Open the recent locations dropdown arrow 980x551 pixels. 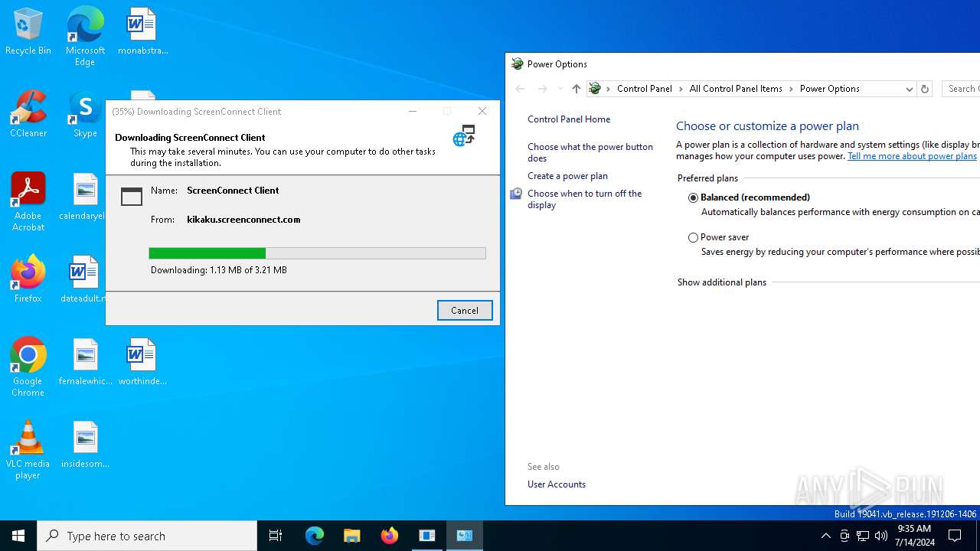point(560,89)
